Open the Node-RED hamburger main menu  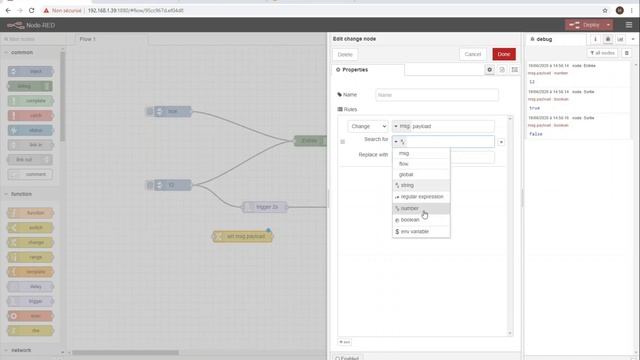629,25
